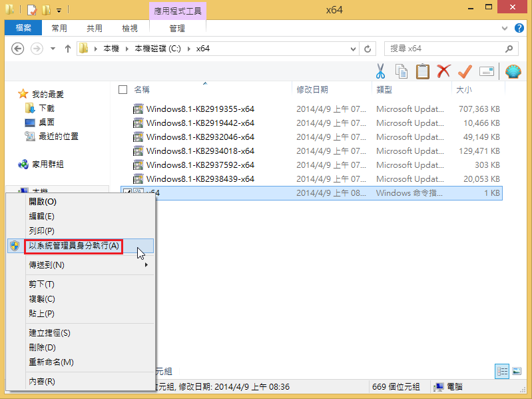Expand the ribbon with the chevron
Viewport: 532px width, 399px height.
click(x=505, y=28)
